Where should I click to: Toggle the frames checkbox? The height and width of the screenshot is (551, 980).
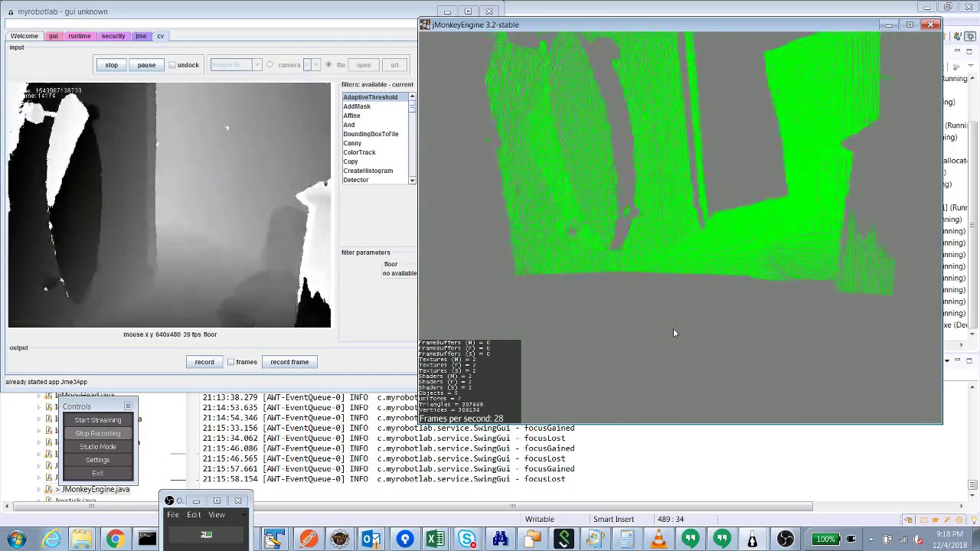pyautogui.click(x=230, y=362)
